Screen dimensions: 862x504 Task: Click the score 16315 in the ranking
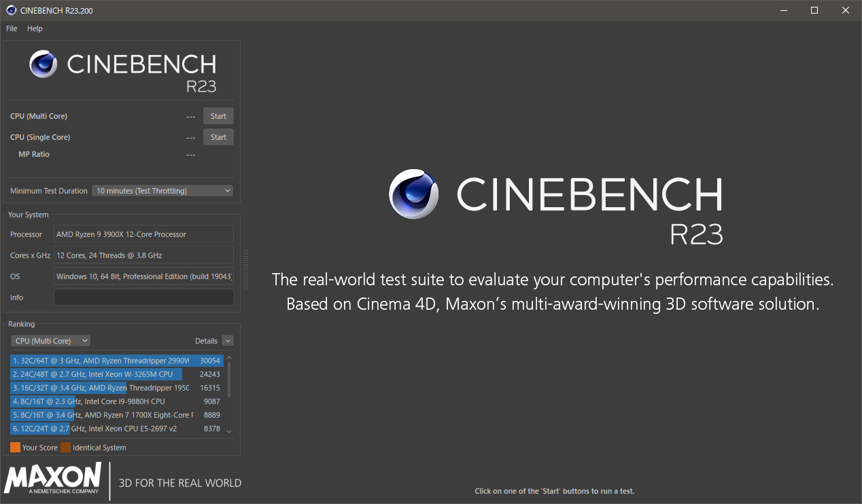point(210,388)
